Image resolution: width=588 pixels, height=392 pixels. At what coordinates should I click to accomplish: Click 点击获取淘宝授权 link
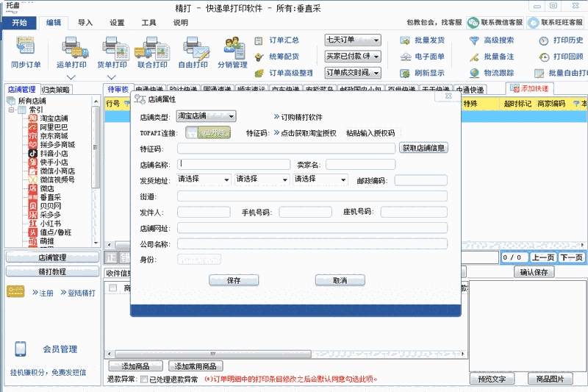pyautogui.click(x=305, y=133)
